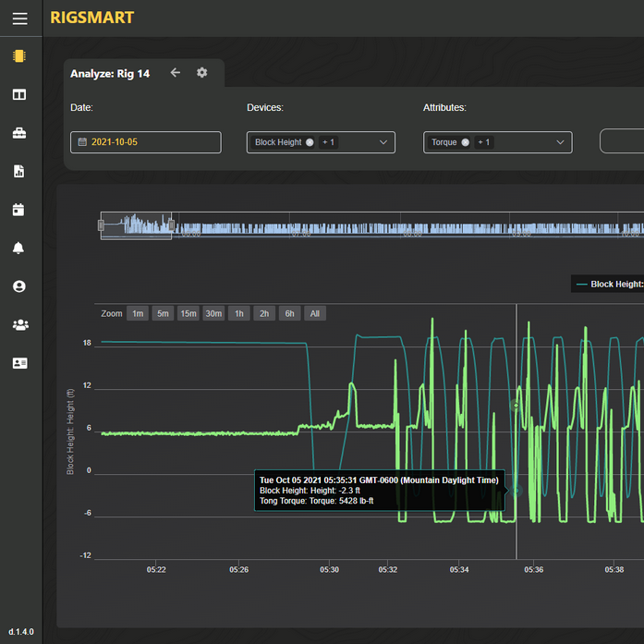Open the users group icon in sidebar
The image size is (644, 644).
tap(20, 325)
